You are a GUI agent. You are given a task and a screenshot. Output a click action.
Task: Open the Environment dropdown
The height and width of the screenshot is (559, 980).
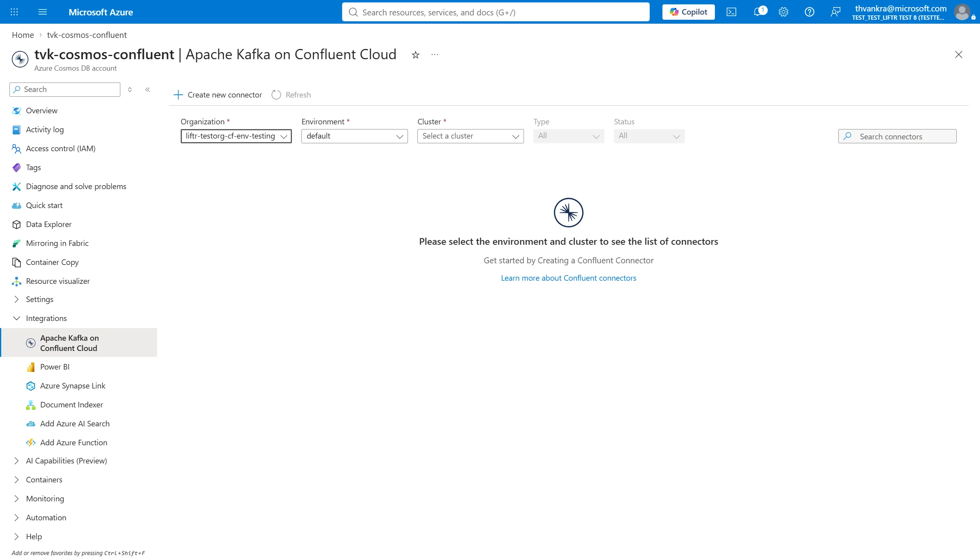click(354, 136)
